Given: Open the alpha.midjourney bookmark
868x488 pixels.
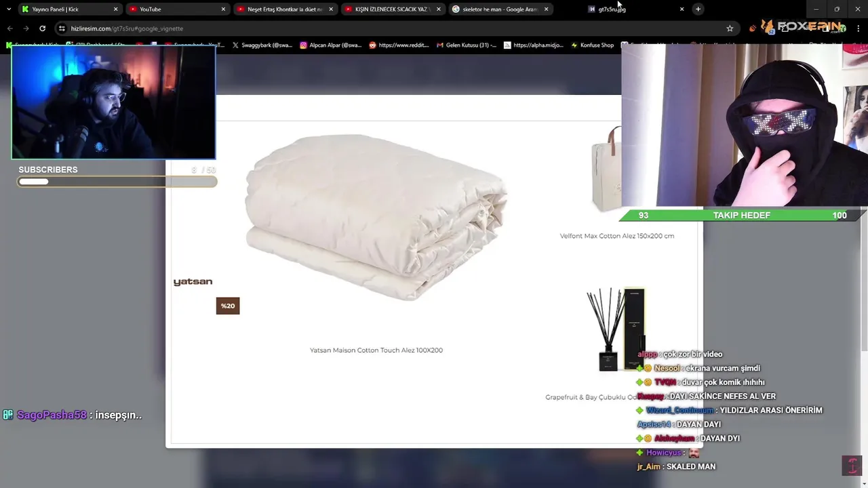Looking at the screenshot, I should (x=534, y=45).
